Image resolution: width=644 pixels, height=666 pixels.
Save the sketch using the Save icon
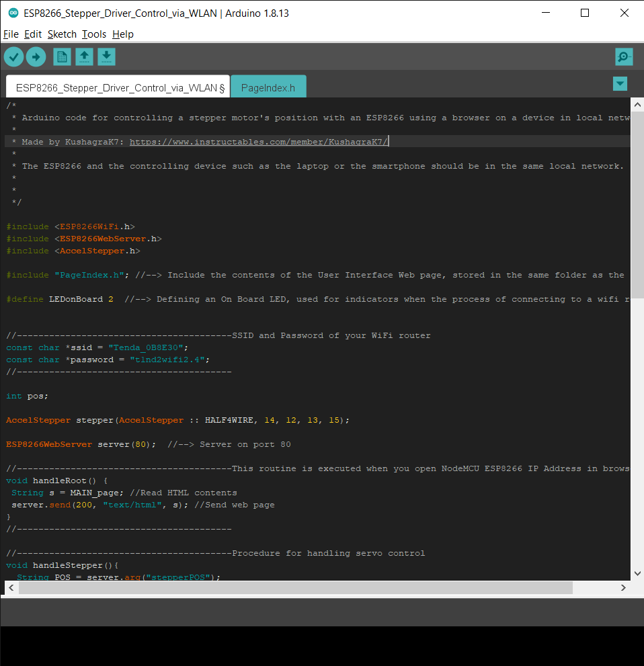pos(106,56)
